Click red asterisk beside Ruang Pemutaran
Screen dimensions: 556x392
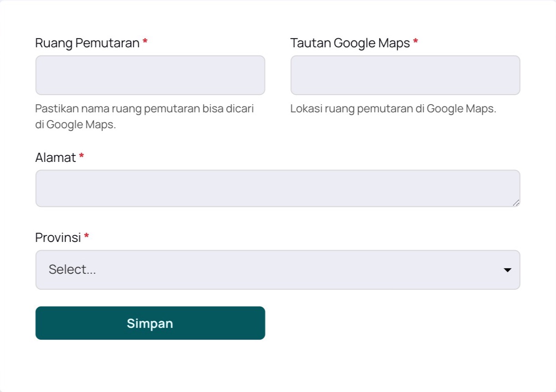[145, 42]
